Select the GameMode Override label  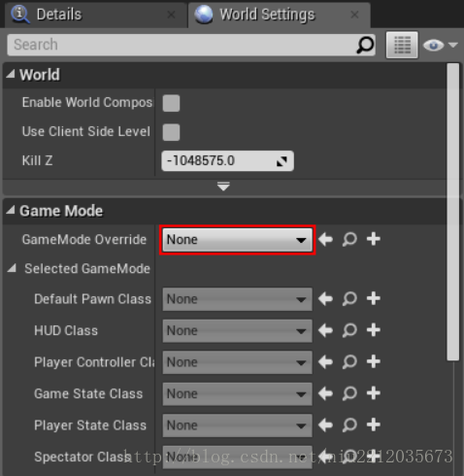pyautogui.click(x=84, y=240)
